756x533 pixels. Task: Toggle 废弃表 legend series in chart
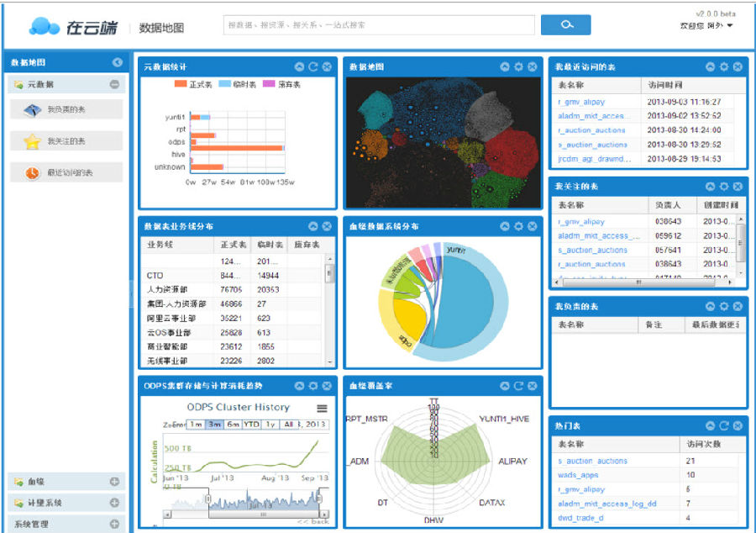point(282,84)
